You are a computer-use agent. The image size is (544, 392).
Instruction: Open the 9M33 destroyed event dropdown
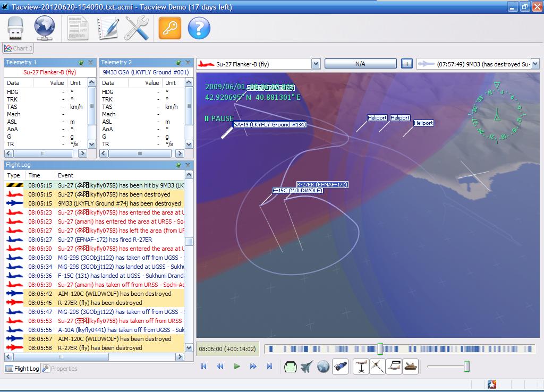click(535, 64)
